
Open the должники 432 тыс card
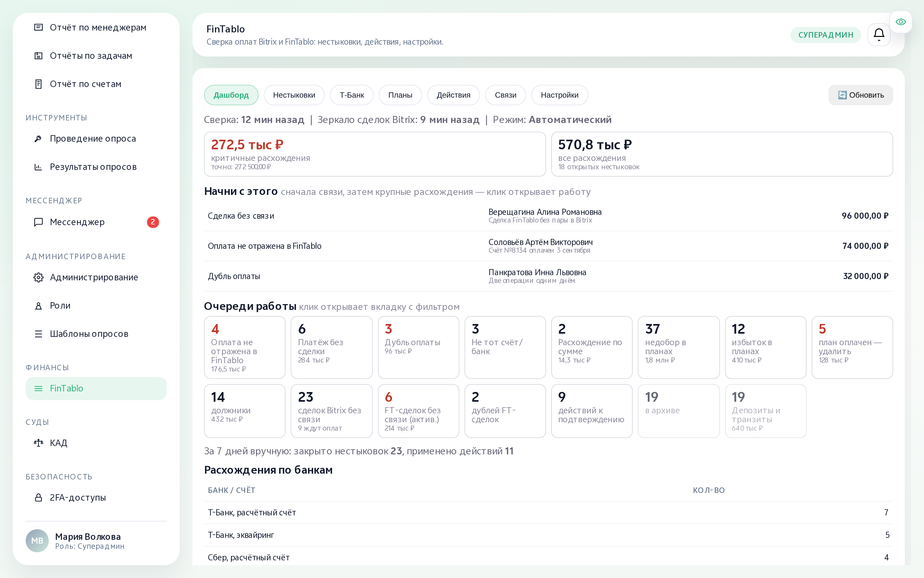(x=245, y=411)
